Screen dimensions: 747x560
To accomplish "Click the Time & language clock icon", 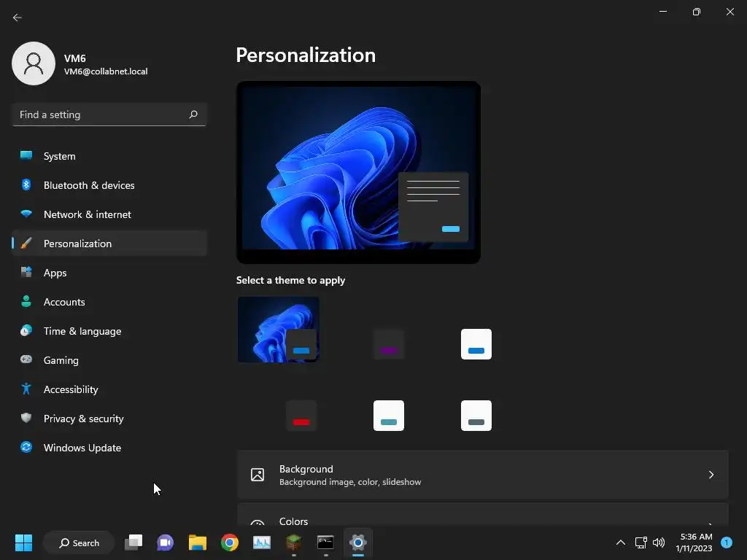I will click(26, 330).
